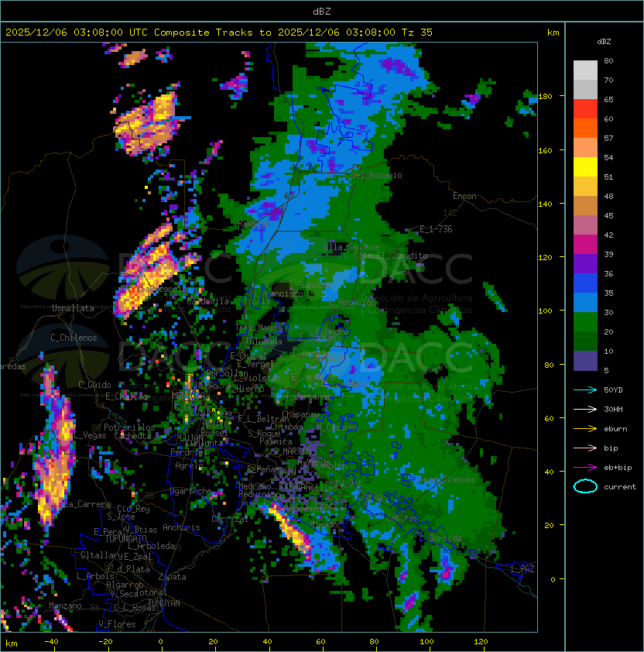The width and height of the screenshot is (644, 652).
Task: Click the 'La_Carrera' map label
Action: point(87,504)
